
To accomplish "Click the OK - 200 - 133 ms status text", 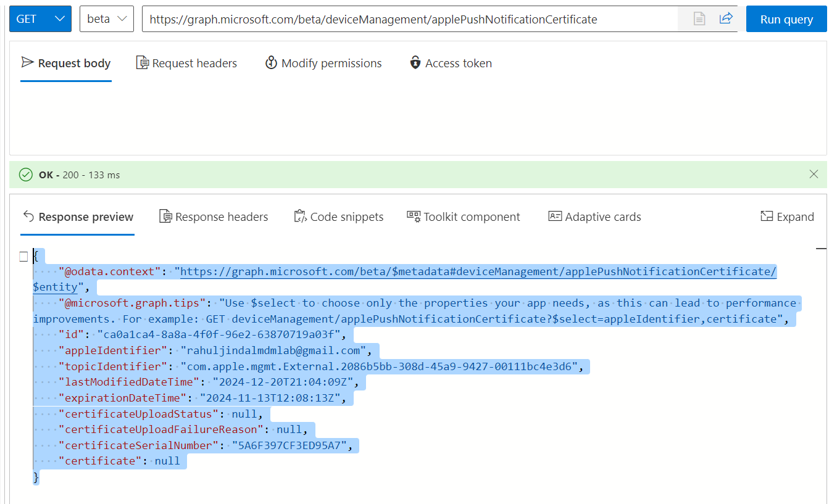I will click(80, 175).
